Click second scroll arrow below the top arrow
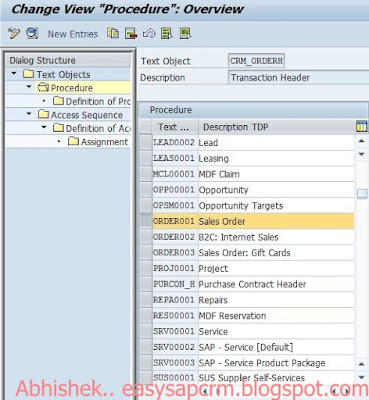 (x=361, y=154)
